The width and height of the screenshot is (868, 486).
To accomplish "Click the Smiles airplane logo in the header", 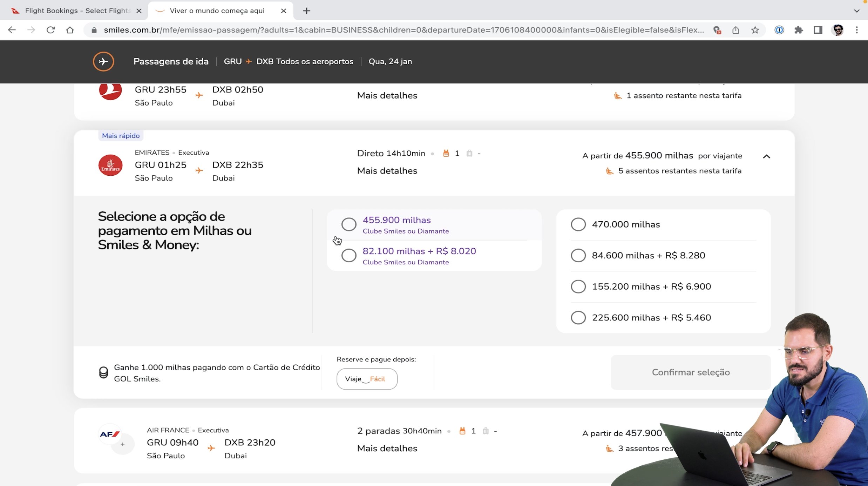I will 103,61.
